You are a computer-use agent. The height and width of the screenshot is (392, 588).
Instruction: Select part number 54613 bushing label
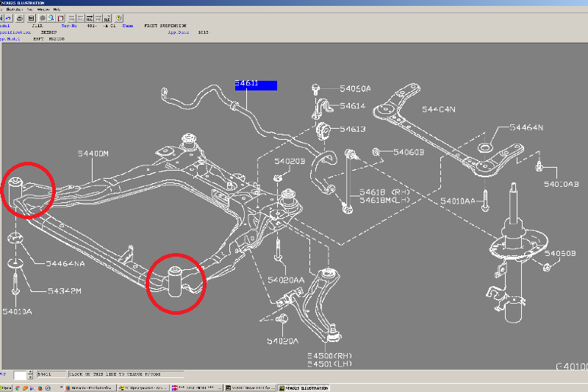[352, 129]
